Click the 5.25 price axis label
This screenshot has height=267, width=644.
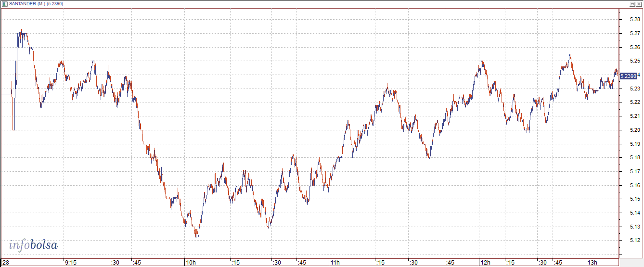point(634,61)
